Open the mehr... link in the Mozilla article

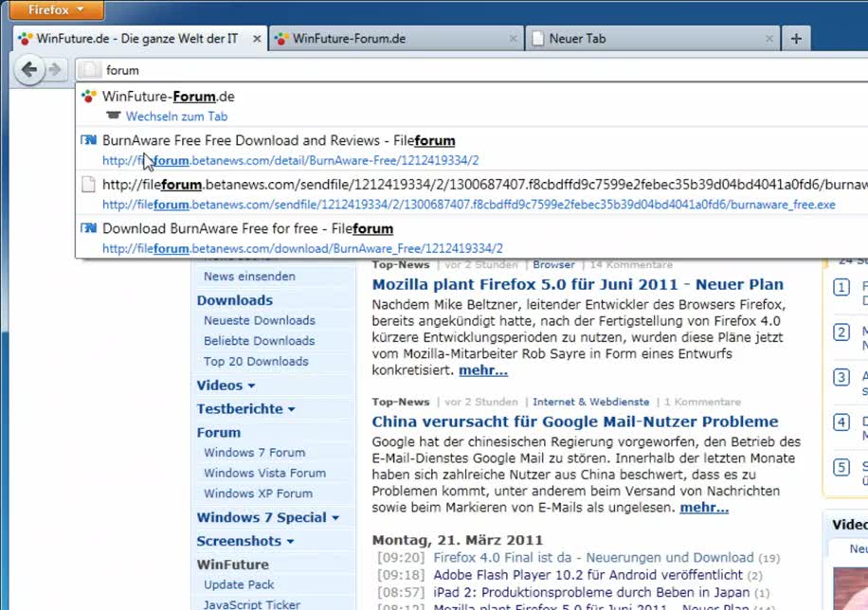tap(482, 370)
